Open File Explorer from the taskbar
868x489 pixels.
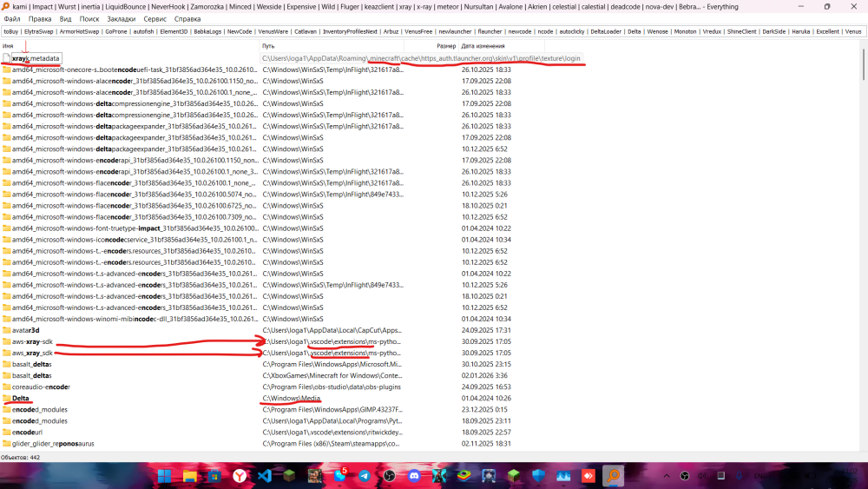[x=189, y=476]
